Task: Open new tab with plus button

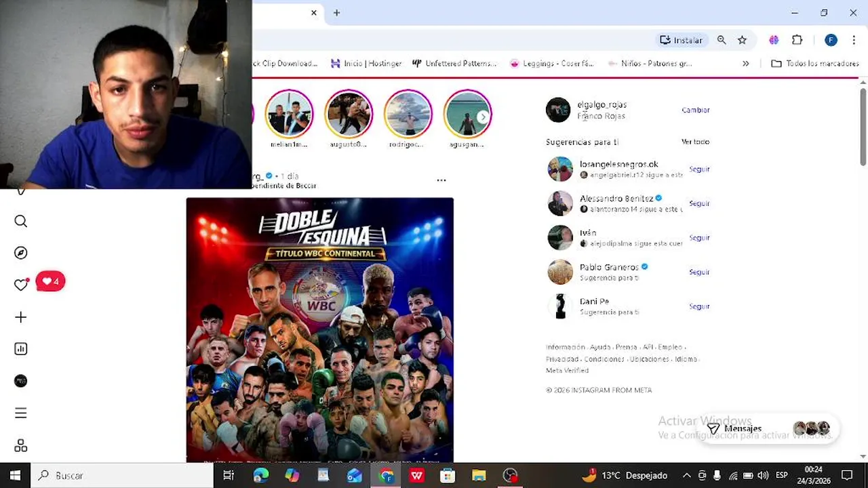Action: [x=336, y=13]
